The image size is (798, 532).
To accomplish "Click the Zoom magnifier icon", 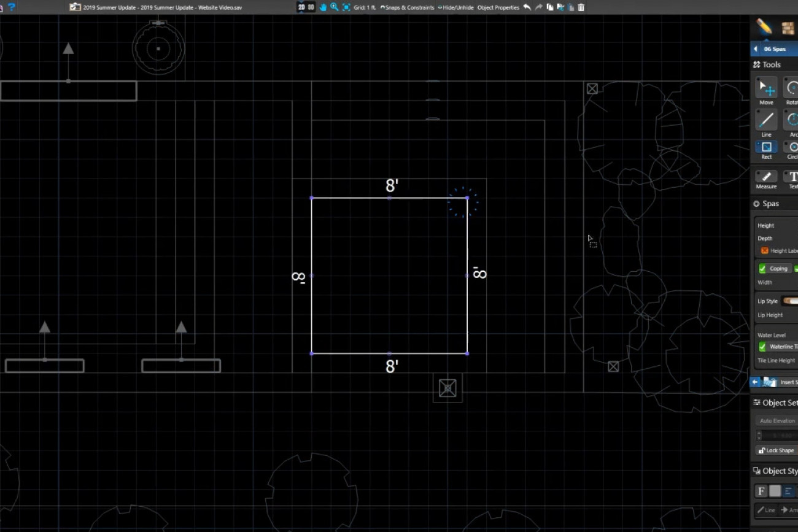I will tap(334, 7).
